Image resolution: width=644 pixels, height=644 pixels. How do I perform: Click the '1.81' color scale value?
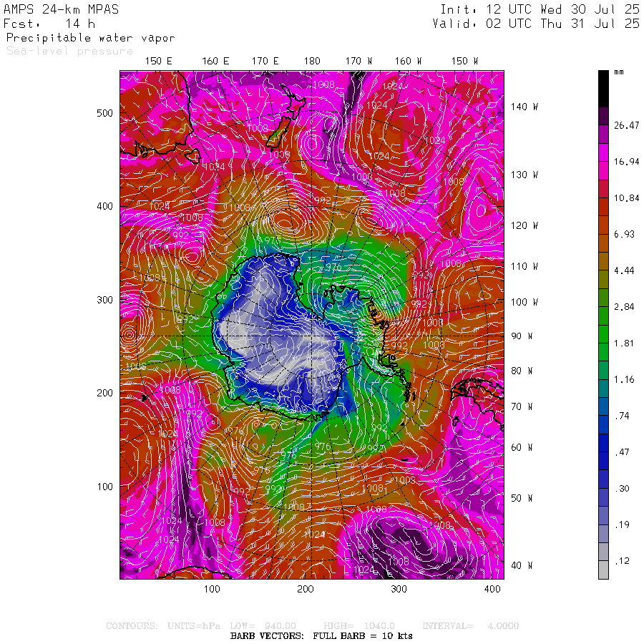[x=624, y=343]
